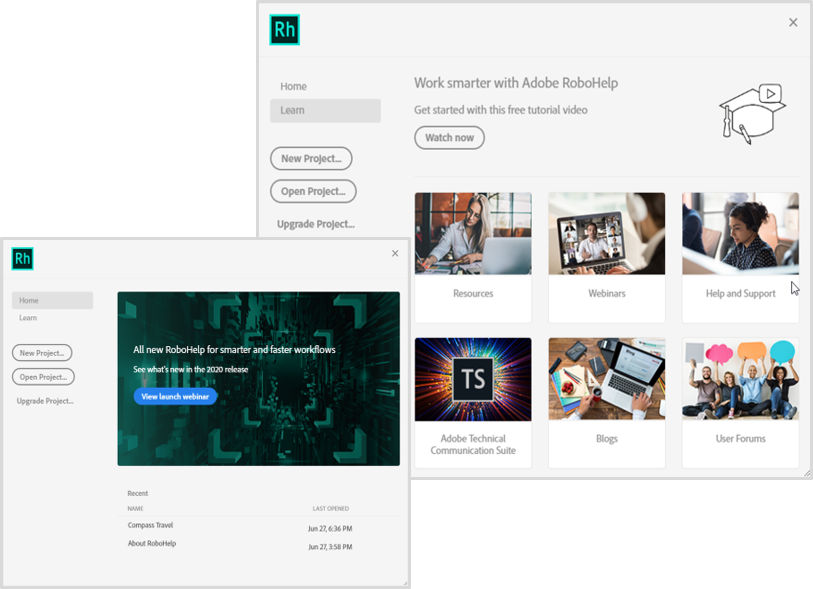
Task: Open the Resources card thumbnail
Action: pyautogui.click(x=473, y=233)
